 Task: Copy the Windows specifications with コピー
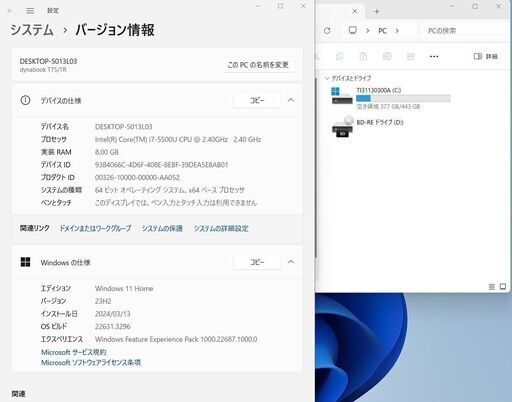pyautogui.click(x=257, y=262)
